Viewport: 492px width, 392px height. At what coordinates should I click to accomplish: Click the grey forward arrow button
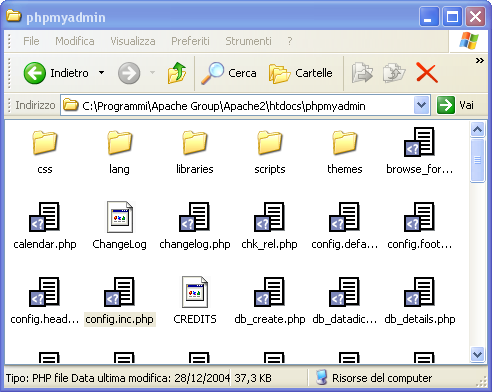[x=129, y=73]
